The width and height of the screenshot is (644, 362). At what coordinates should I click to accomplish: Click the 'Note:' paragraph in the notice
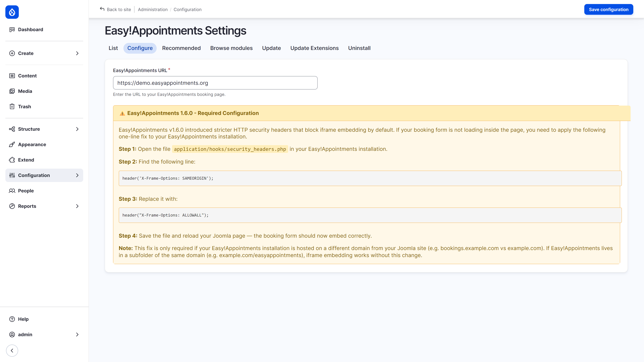(366, 252)
